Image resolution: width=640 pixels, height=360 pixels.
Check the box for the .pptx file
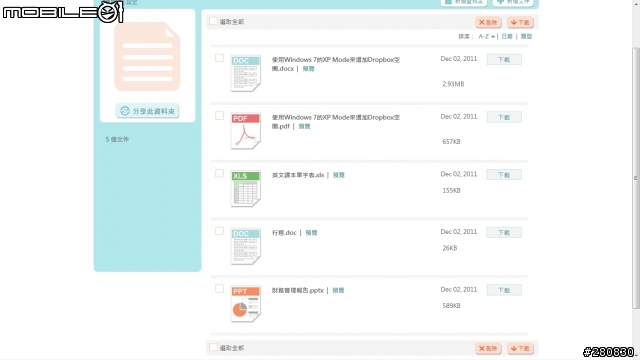tap(219, 289)
